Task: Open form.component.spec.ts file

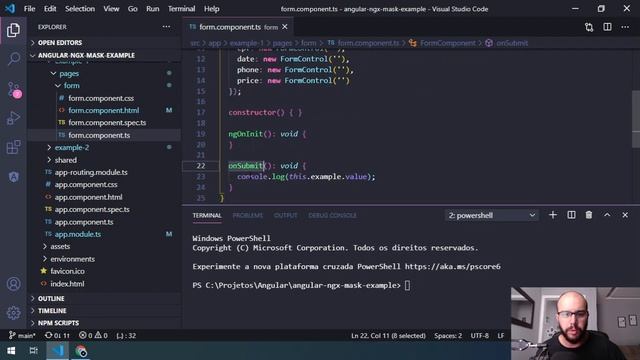Action: point(107,122)
